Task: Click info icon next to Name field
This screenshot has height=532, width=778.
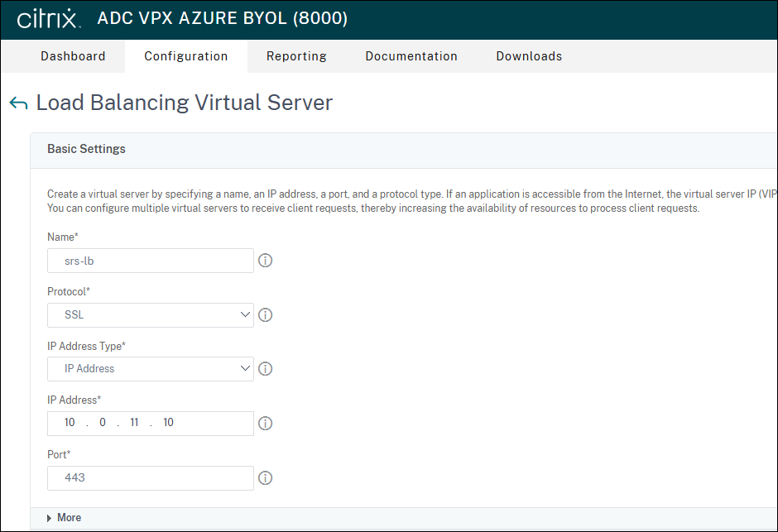Action: click(266, 261)
